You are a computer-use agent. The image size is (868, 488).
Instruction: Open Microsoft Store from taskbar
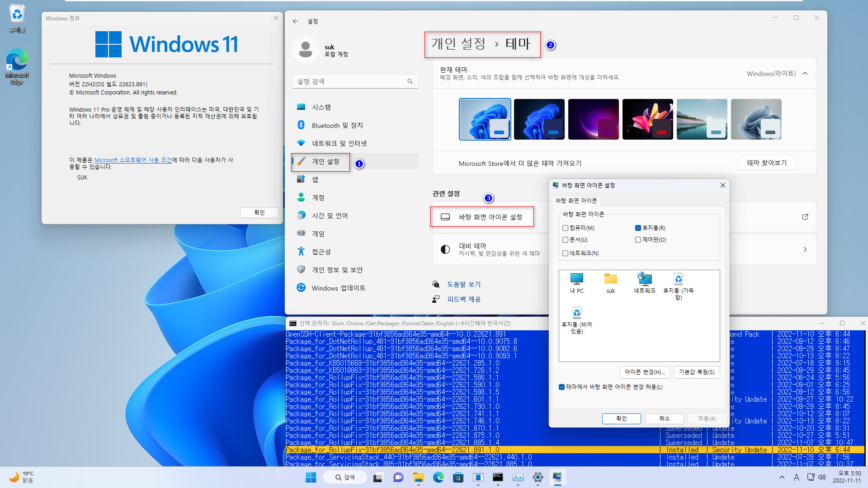pos(458,477)
